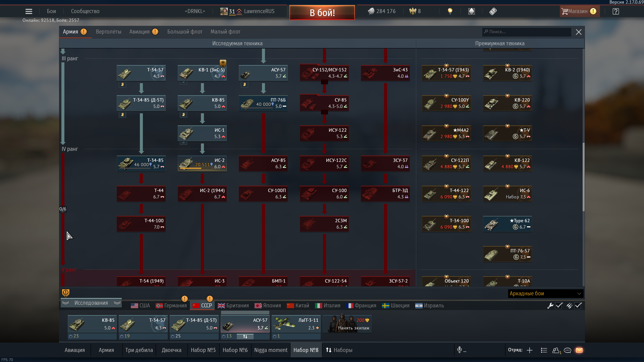Click the search field Поиск
This screenshot has width=644, height=362.
[527, 32]
